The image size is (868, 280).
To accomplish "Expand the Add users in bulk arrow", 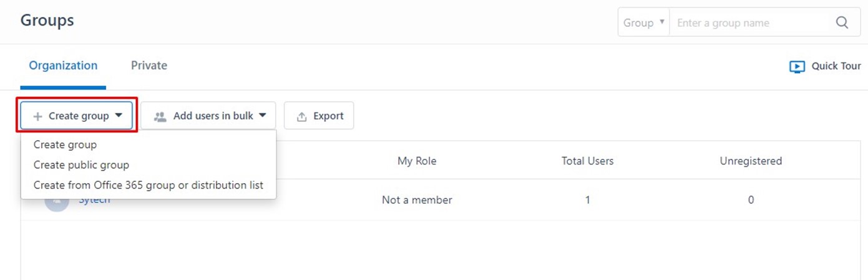I will [x=262, y=116].
